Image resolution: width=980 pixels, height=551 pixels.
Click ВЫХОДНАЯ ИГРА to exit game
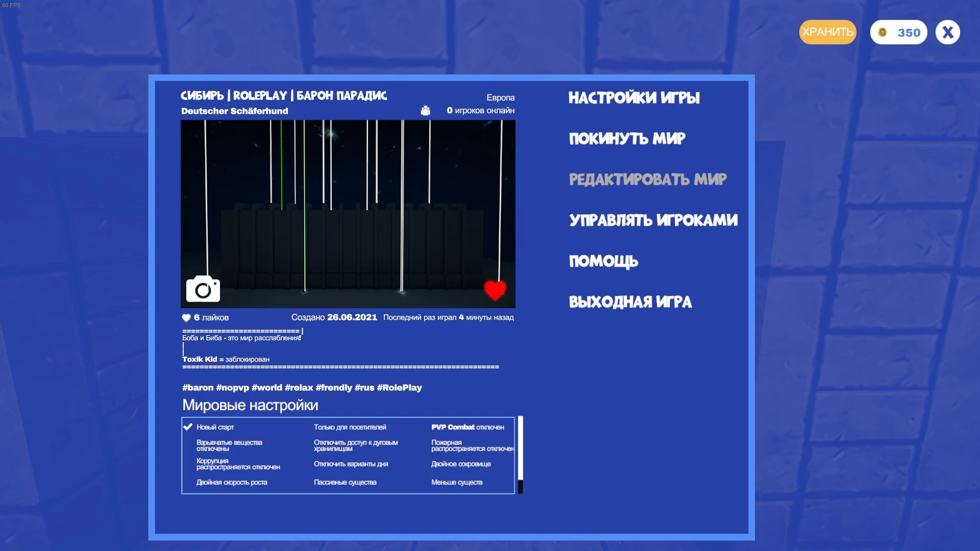[x=630, y=302]
